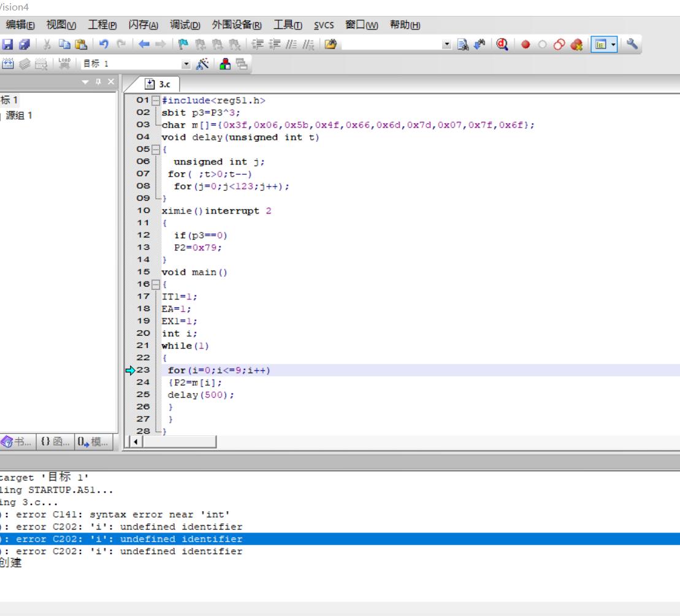
Task: Toggle auto-hide pin on project panel
Action: 99,82
